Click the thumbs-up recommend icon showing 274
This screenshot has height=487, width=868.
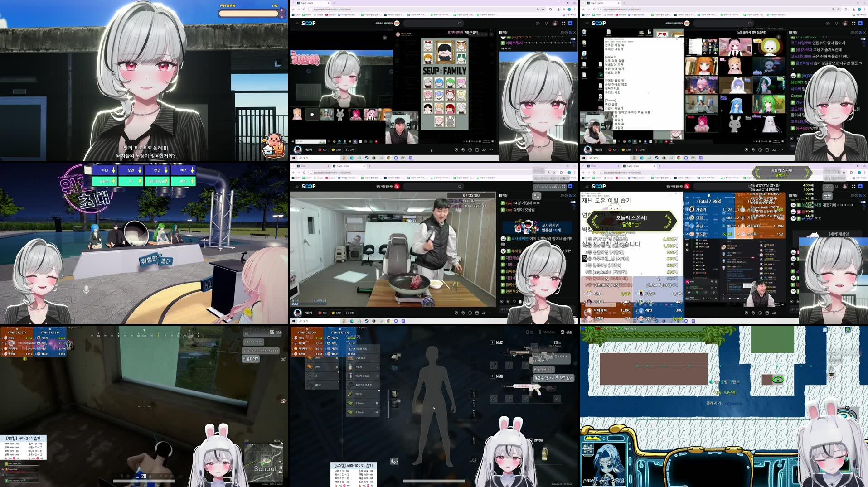point(348,149)
